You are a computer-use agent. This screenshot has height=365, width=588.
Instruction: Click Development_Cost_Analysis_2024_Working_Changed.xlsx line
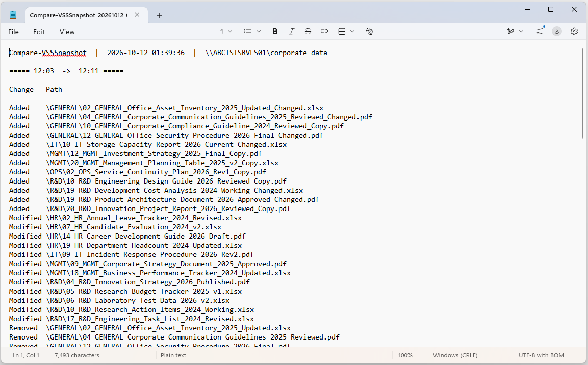[x=156, y=190]
